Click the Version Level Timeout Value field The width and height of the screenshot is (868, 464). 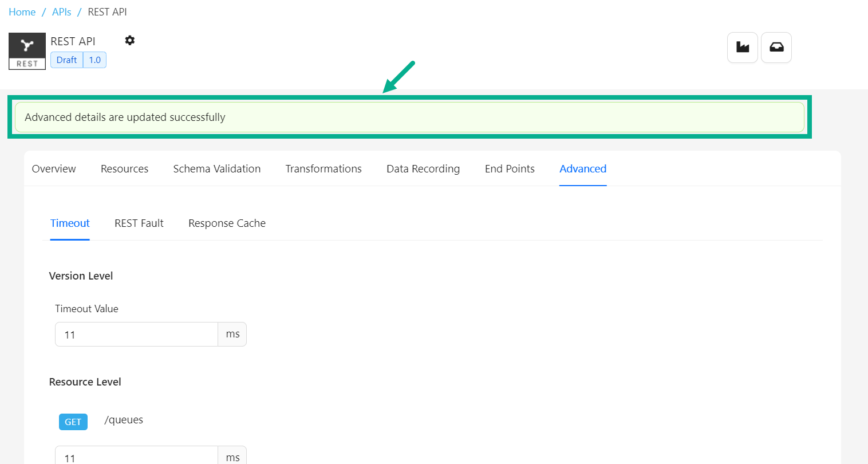[x=136, y=335]
